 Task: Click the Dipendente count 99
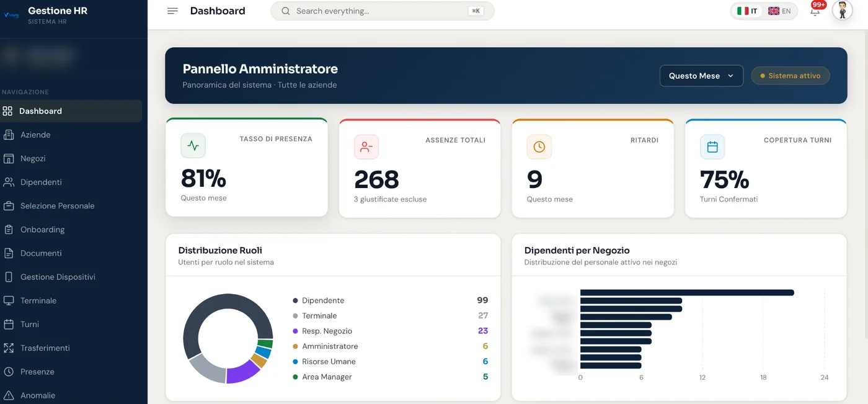point(482,300)
